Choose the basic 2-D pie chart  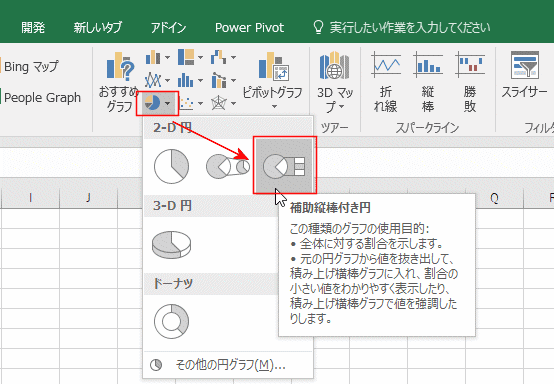click(x=171, y=166)
